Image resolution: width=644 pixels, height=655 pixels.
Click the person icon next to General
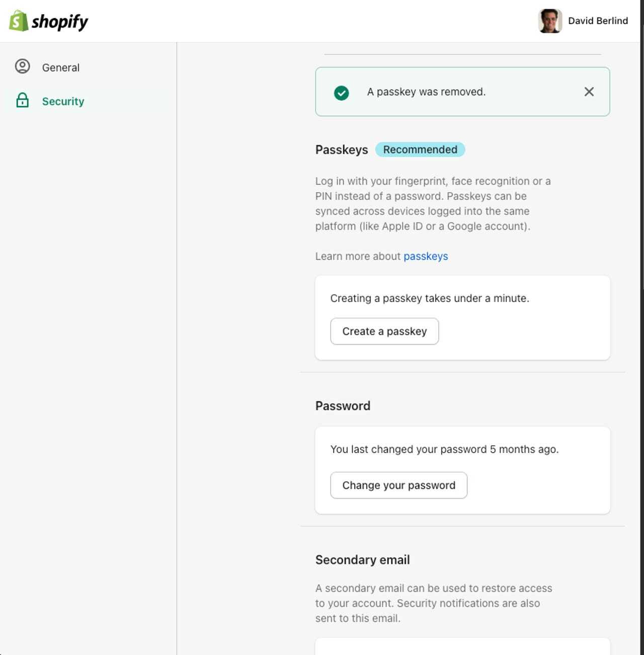pyautogui.click(x=23, y=67)
